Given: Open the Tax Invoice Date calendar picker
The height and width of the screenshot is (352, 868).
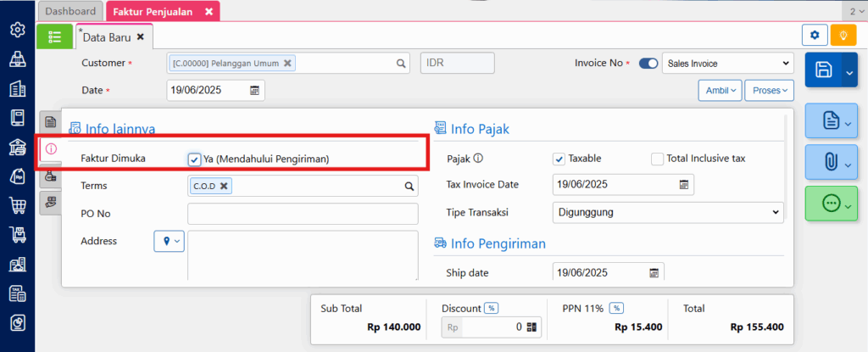Looking at the screenshot, I should point(684,185).
